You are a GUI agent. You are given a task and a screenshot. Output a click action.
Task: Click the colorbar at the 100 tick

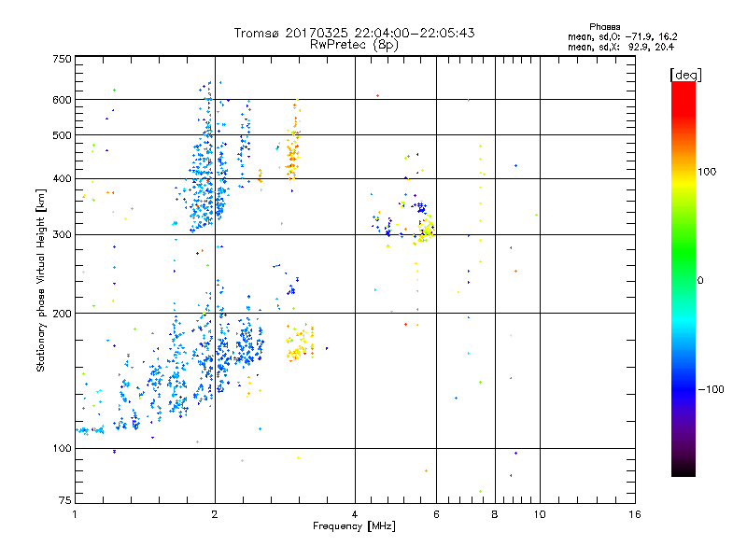684,172
